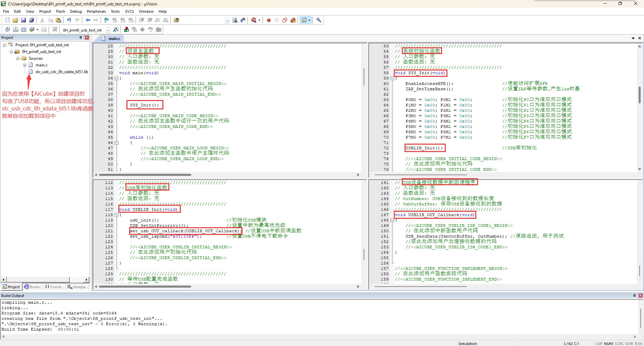Open the Flash menu

click(60, 11)
